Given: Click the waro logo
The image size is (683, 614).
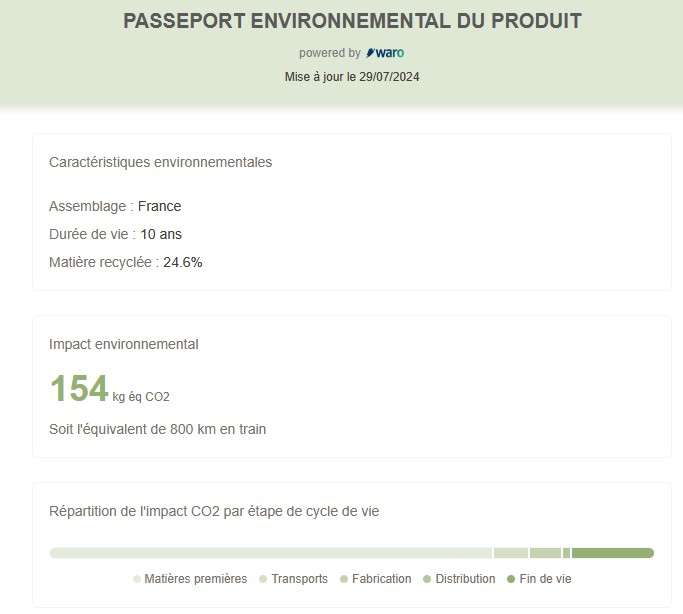Looking at the screenshot, I should [385, 53].
